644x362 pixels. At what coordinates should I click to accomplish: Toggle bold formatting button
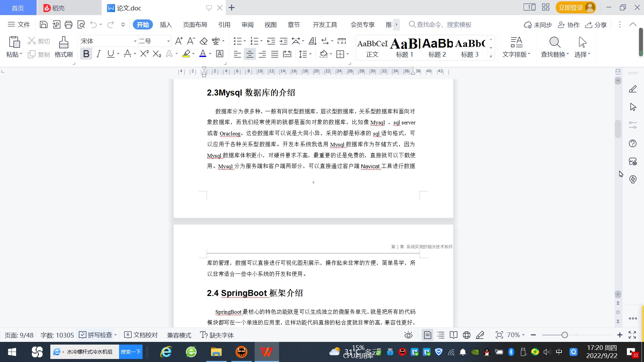click(86, 54)
